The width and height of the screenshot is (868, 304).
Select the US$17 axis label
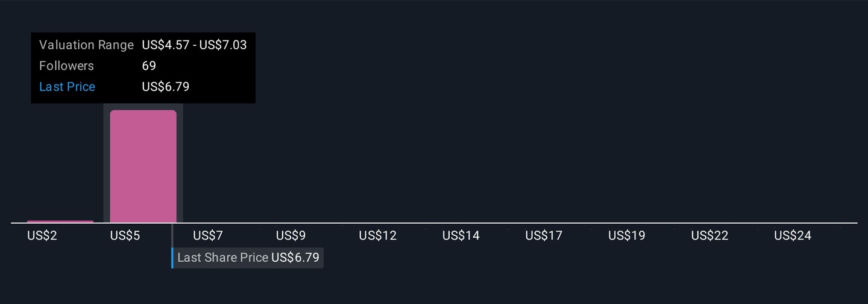coord(544,236)
